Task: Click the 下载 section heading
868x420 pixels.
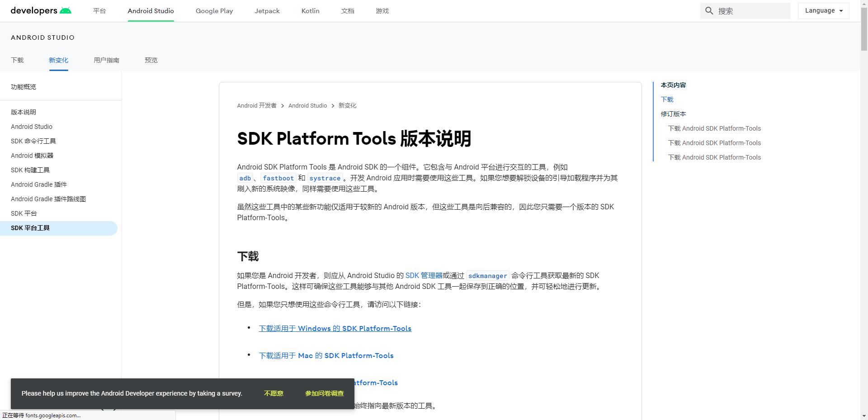Action: (248, 256)
